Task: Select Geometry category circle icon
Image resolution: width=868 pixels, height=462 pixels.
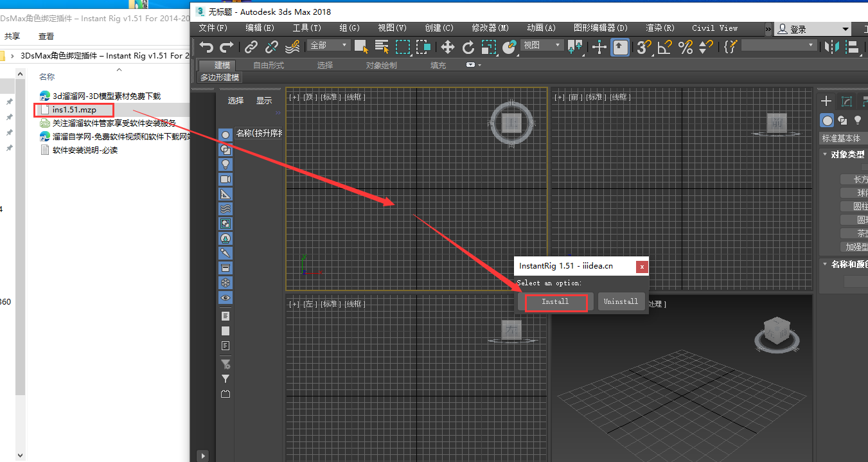Action: pyautogui.click(x=828, y=120)
